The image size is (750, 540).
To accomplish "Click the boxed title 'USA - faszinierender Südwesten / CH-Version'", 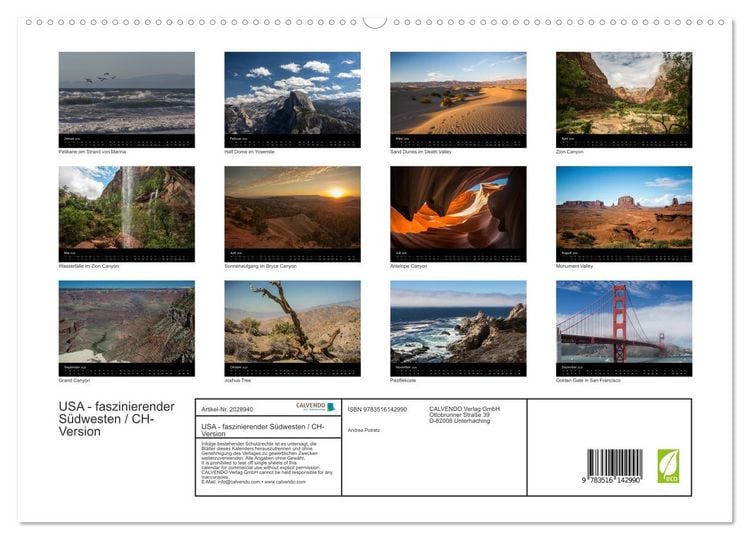I will (263, 430).
